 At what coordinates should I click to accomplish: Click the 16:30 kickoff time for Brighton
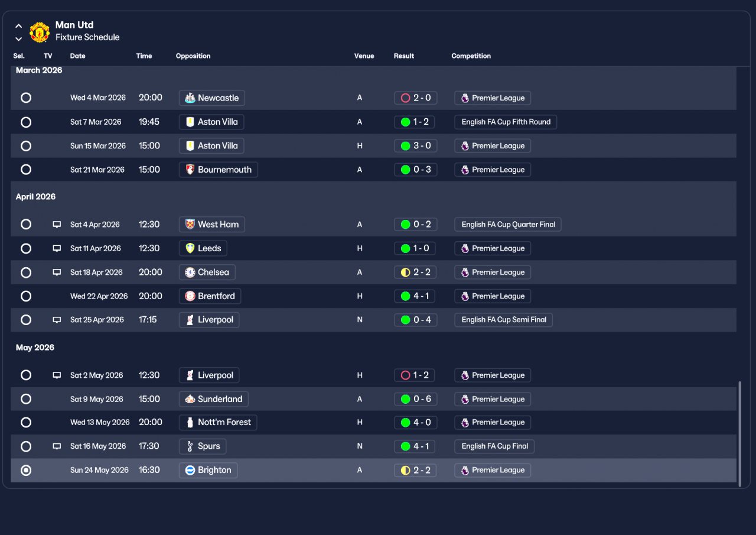pyautogui.click(x=149, y=471)
